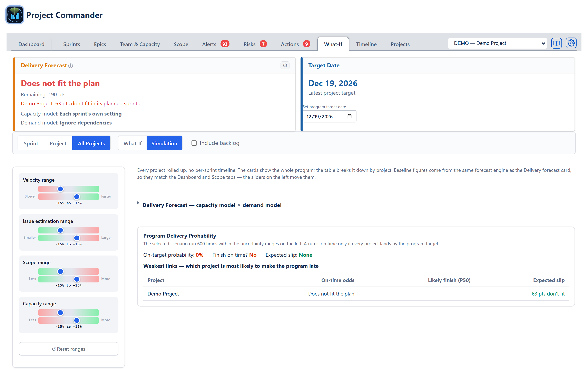Viewport: 588px width, 380px height.
Task: Click Velocity range upper slider handle
Action: [x=60, y=189]
